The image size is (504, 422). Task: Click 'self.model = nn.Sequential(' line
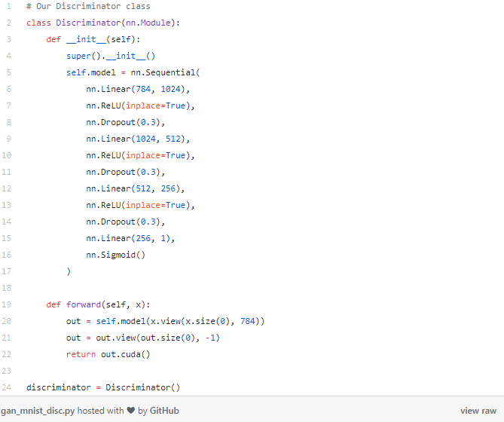[133, 72]
